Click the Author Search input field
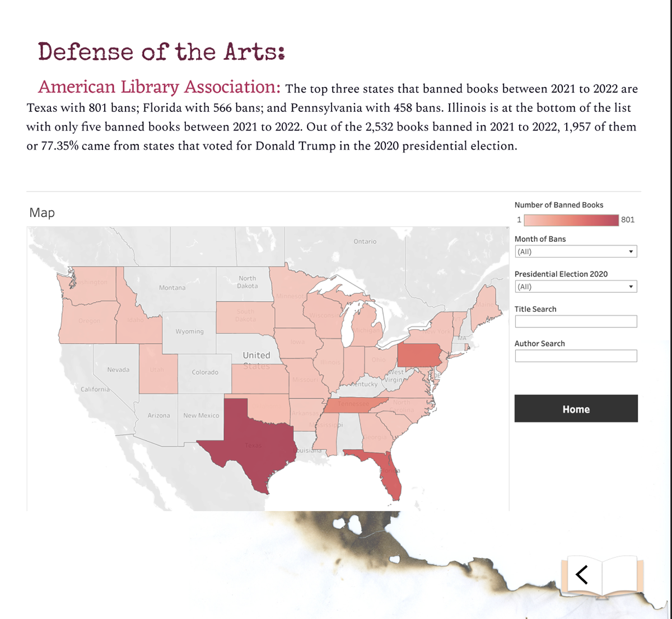The height and width of the screenshot is (619, 672). [576, 355]
